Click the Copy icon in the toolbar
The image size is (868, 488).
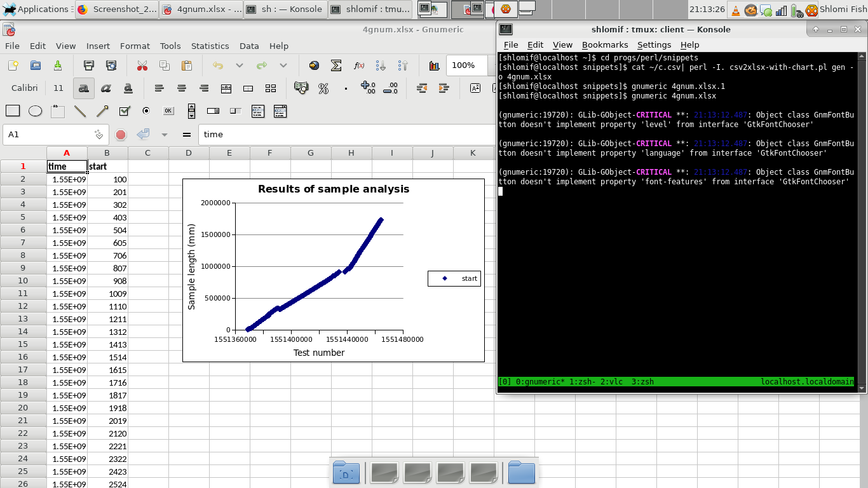165,65
